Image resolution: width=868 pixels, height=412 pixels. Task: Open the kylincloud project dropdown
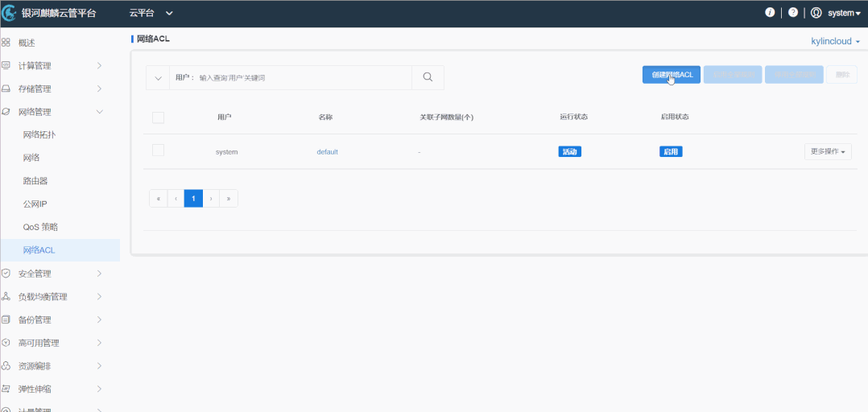coord(835,41)
